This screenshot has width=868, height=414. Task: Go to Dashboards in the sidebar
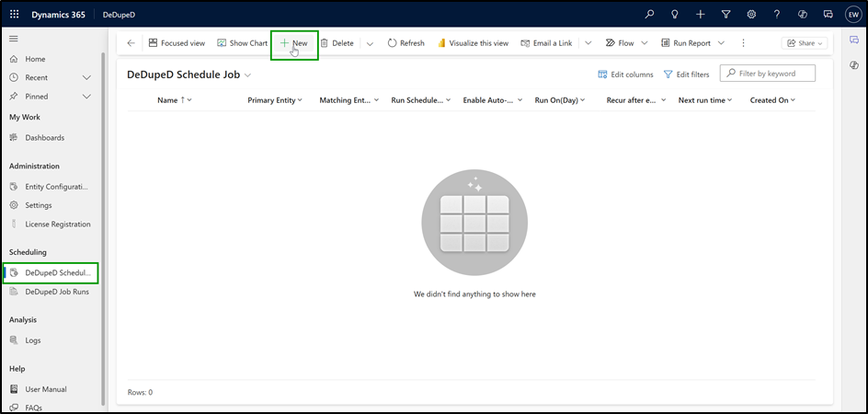click(x=44, y=137)
